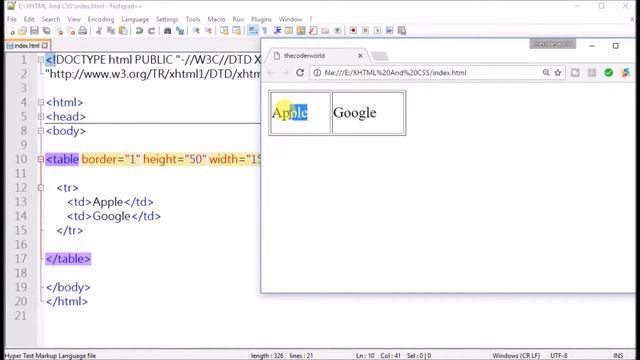Click the New file toolbar icon
640x360 pixels.
(x=12, y=31)
